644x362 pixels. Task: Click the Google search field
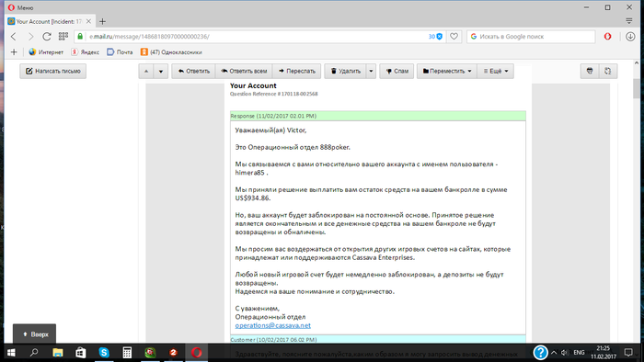pos(531,37)
